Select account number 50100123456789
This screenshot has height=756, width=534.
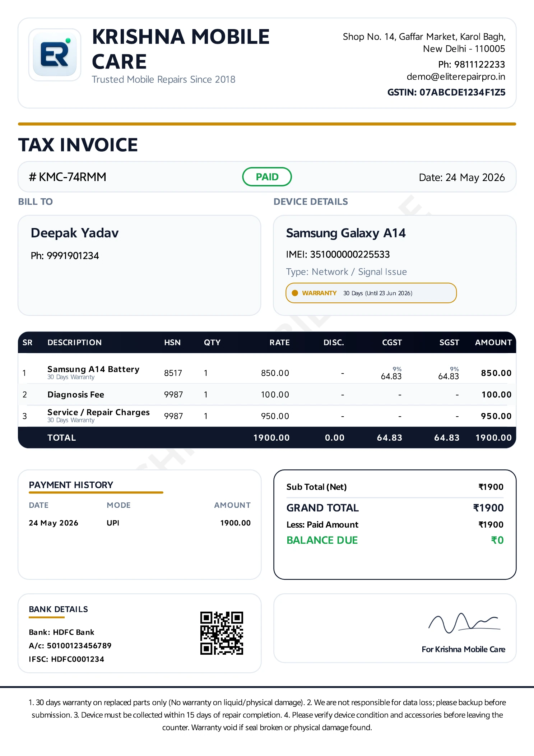[79, 646]
